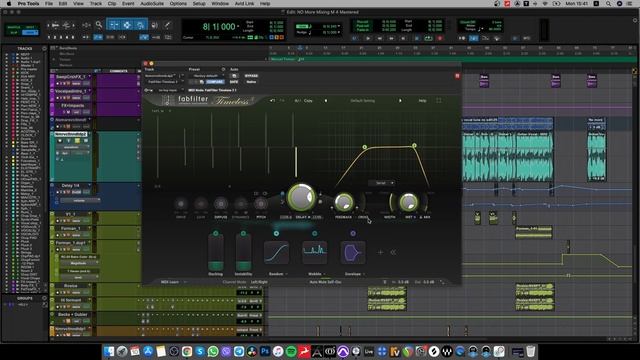This screenshot has height=360, width=640.
Task: Select the Scrubber speaker tool
Action: tap(154, 25)
